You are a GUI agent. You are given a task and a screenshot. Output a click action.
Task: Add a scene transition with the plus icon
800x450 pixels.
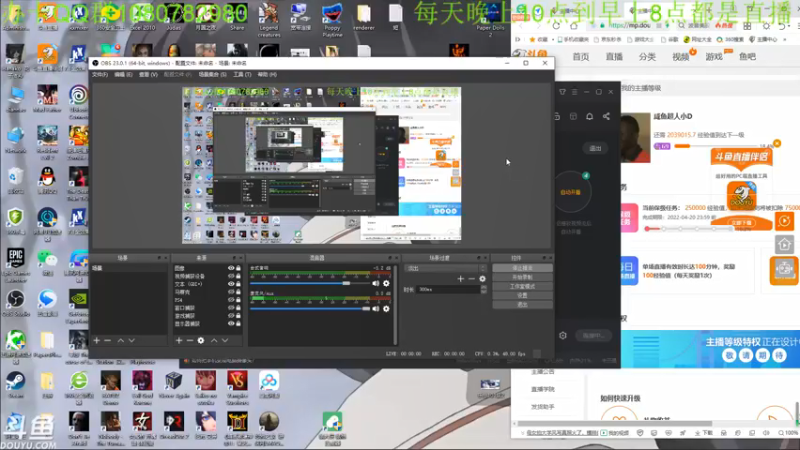coord(461,279)
